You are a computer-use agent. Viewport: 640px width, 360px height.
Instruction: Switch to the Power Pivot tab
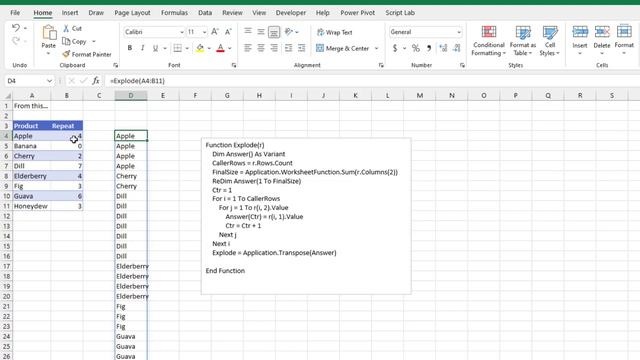pyautogui.click(x=358, y=13)
